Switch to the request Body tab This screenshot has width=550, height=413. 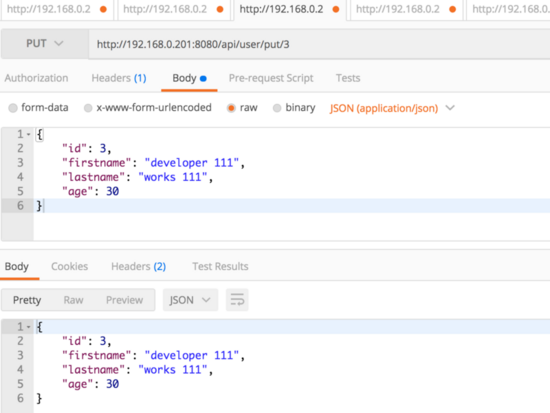tap(189, 78)
